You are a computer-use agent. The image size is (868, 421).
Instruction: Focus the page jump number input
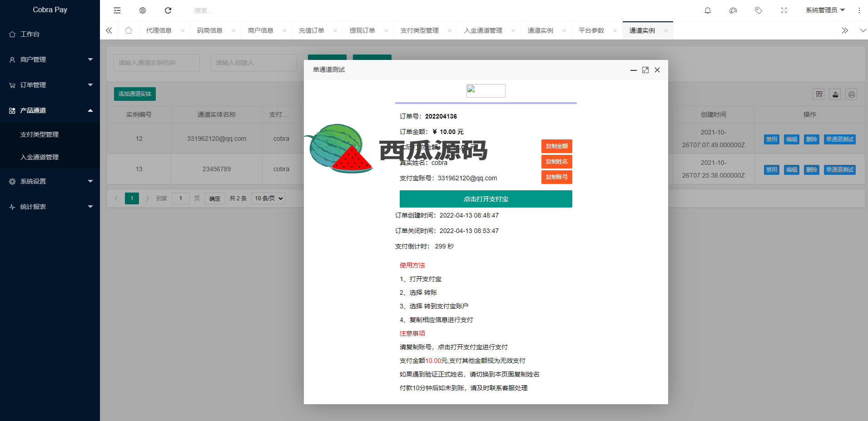pyautogui.click(x=181, y=198)
